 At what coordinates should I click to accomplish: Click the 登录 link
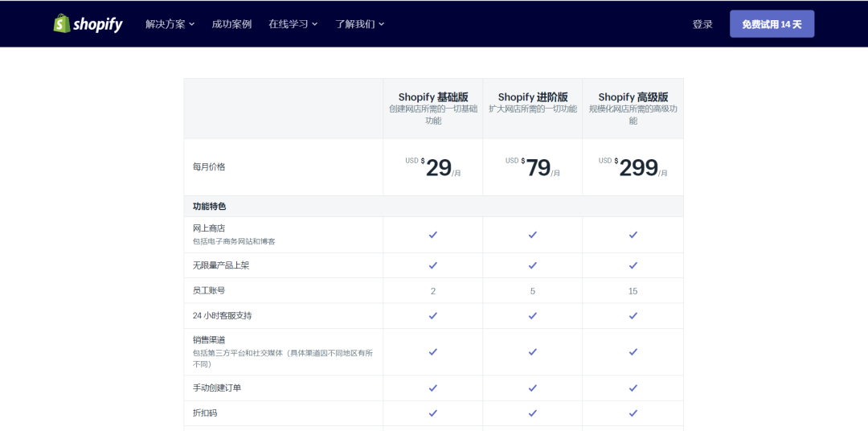click(x=702, y=24)
